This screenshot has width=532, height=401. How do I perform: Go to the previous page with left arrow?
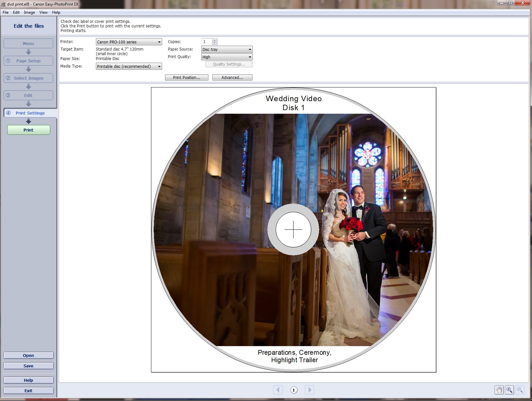[x=278, y=390]
